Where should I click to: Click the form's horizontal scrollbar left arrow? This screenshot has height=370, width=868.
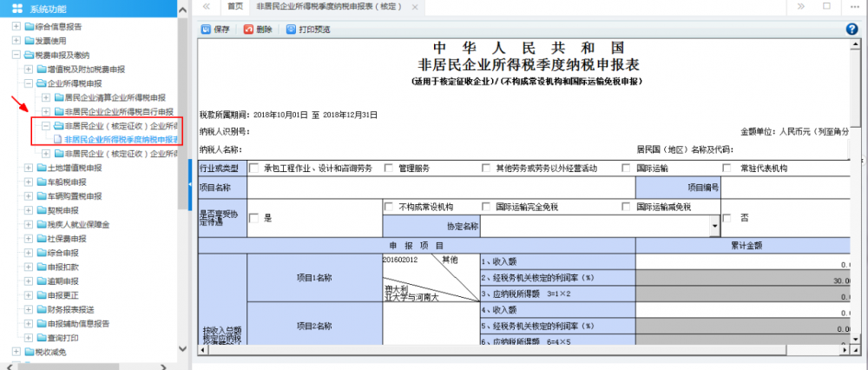pyautogui.click(x=202, y=350)
